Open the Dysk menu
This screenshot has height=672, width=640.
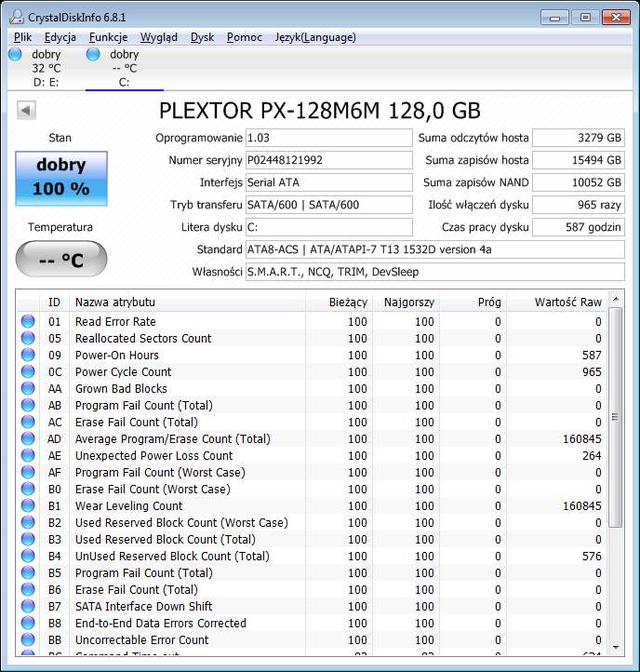(x=202, y=37)
